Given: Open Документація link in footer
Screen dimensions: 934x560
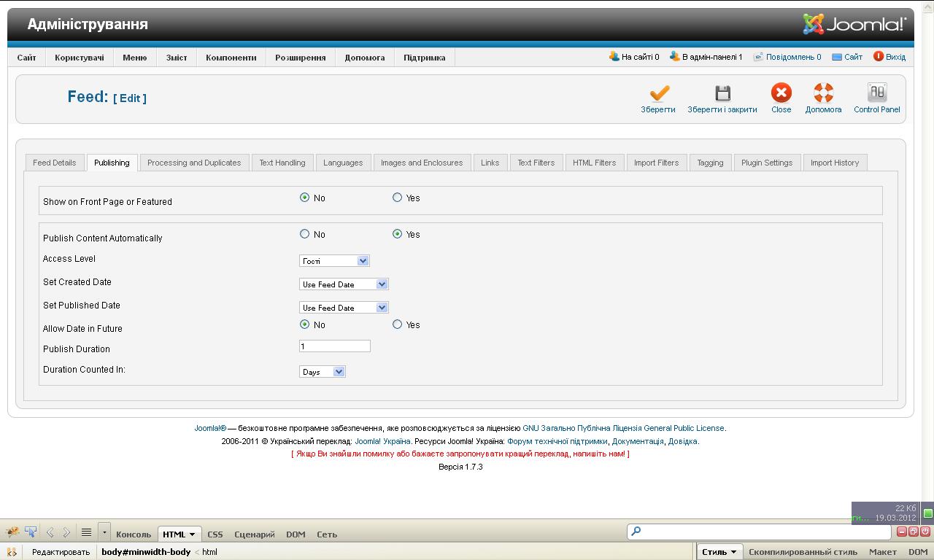Looking at the screenshot, I should [x=638, y=441].
